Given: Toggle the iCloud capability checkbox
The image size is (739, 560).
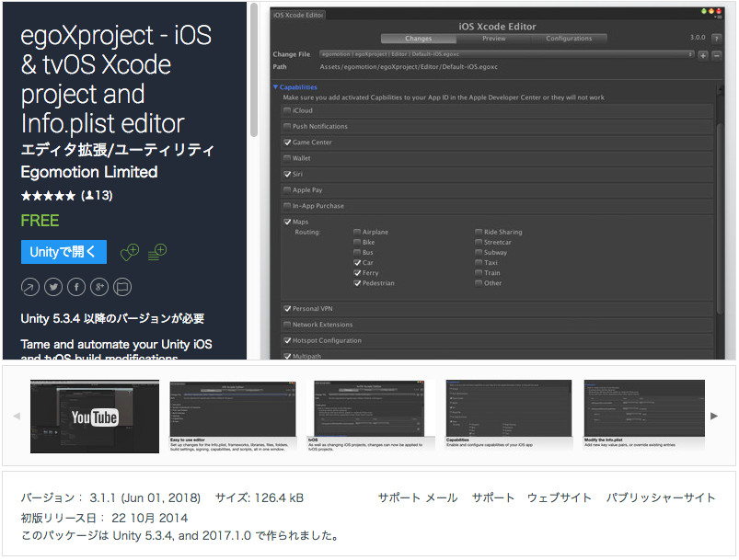Looking at the screenshot, I should tap(287, 110).
